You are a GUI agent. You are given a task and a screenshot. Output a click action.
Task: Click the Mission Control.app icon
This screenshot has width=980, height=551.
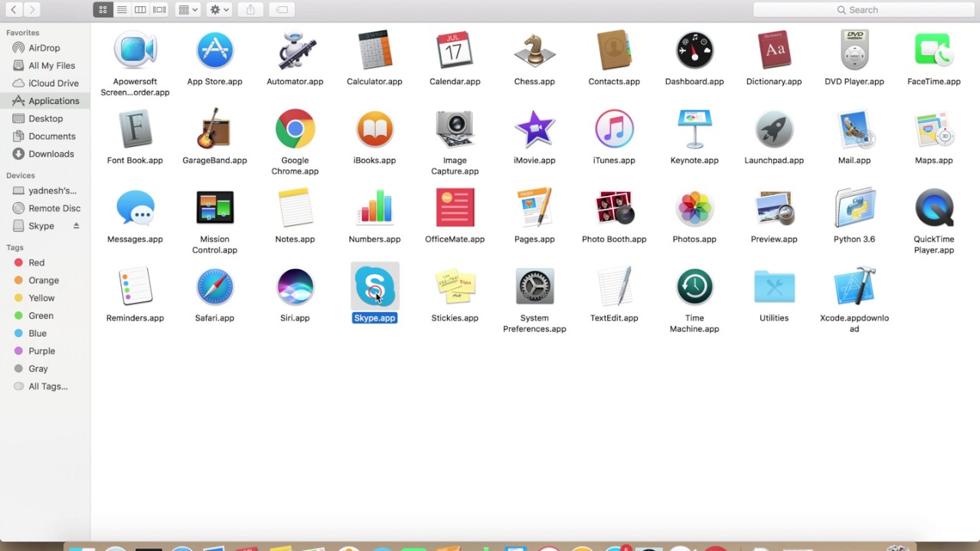pyautogui.click(x=214, y=208)
